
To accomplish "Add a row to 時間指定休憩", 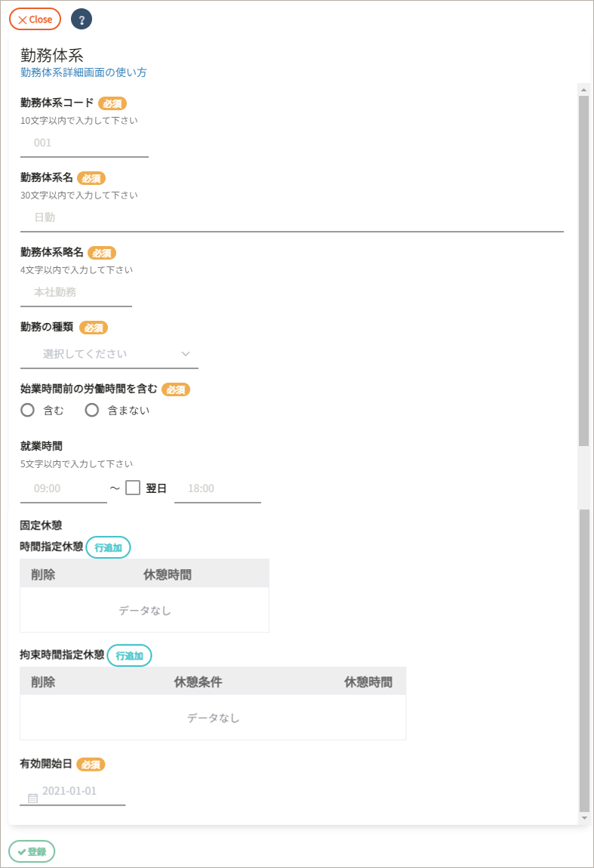I will (x=109, y=547).
